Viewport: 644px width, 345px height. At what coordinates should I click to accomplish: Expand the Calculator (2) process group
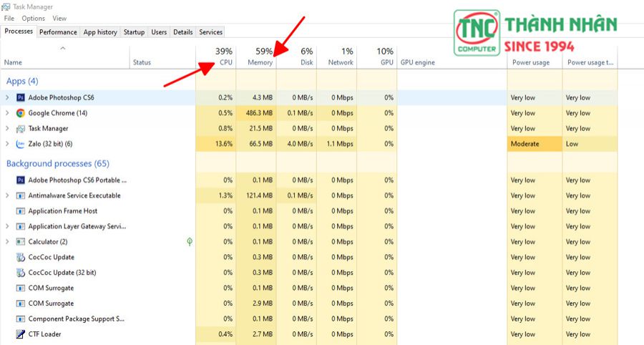pyautogui.click(x=7, y=242)
